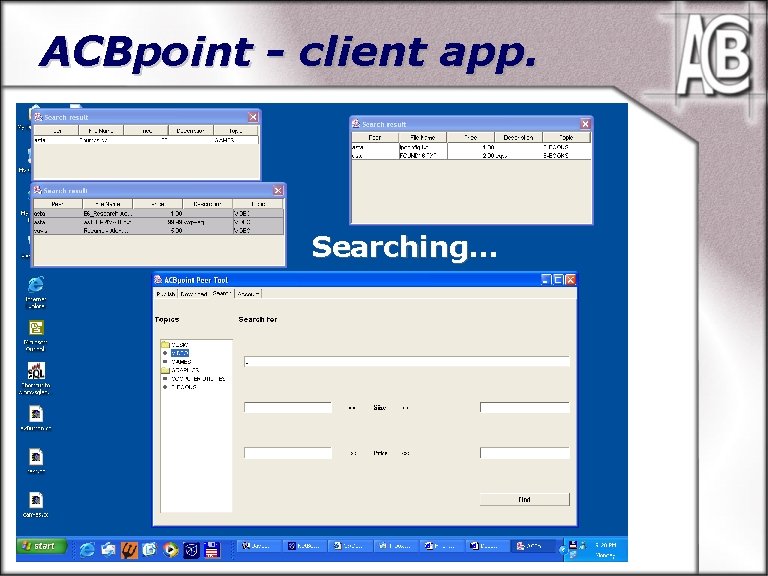Expand hidden system tray icons arrow
Image resolution: width=768 pixels, height=576 pixels.
pos(562,550)
